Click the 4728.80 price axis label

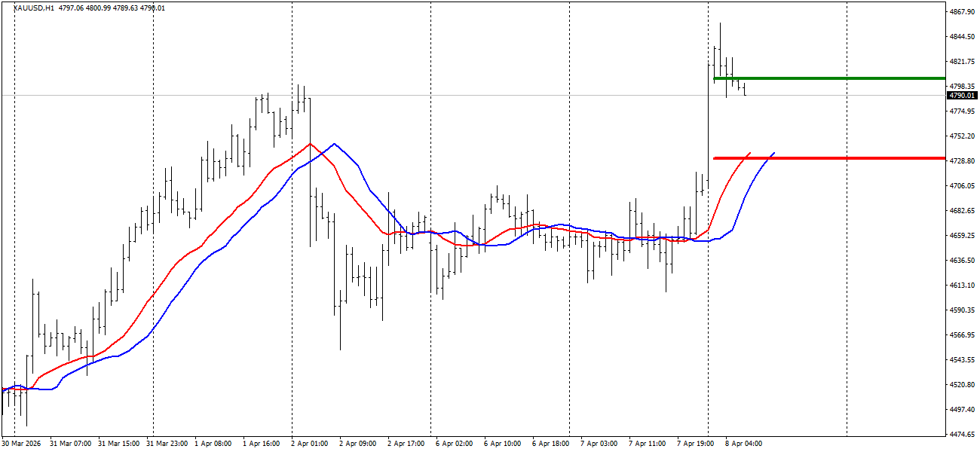coord(962,161)
